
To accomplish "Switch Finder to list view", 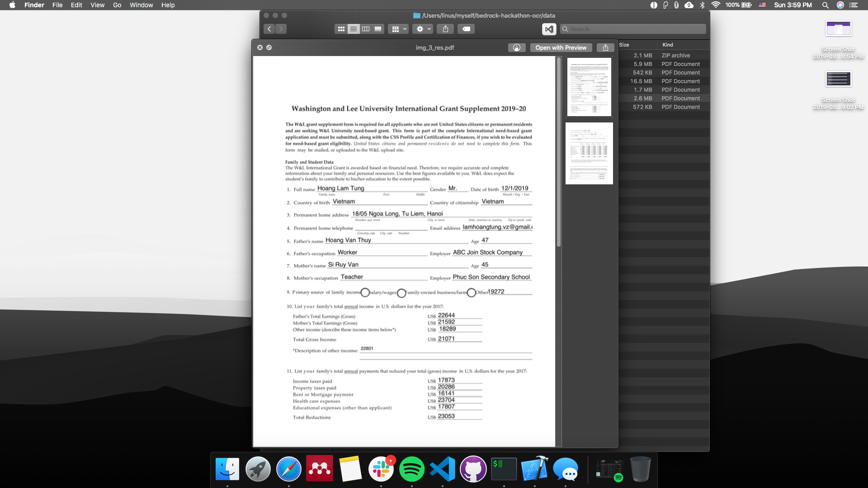I will 354,29.
